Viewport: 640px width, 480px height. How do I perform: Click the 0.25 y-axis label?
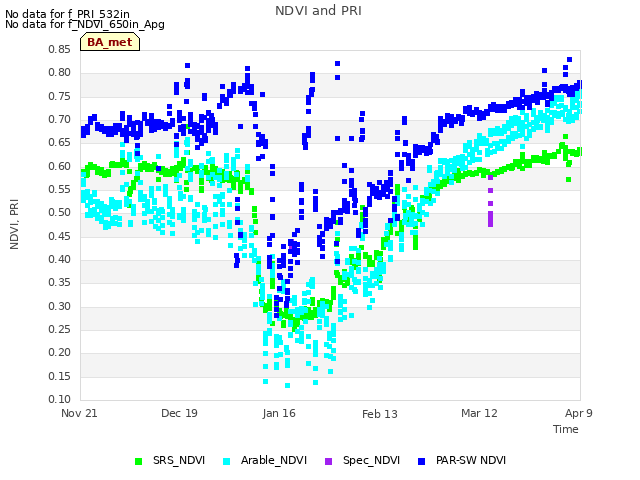(x=60, y=329)
